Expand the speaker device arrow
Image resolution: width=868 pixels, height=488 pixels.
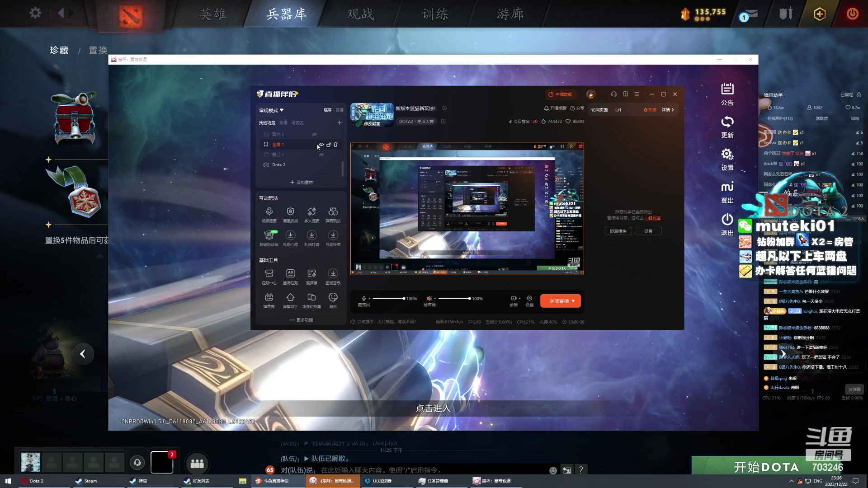435,299
